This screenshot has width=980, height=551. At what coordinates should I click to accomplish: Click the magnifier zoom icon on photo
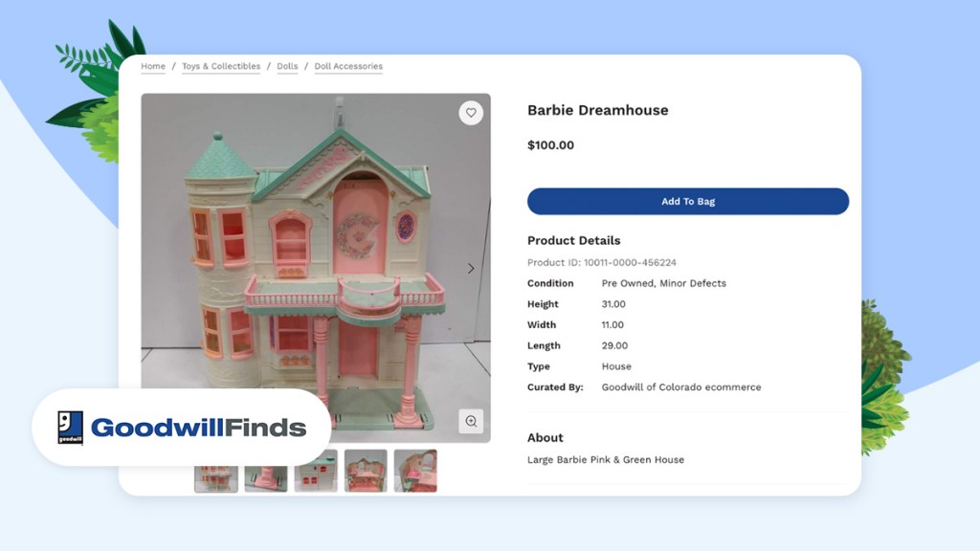click(471, 421)
